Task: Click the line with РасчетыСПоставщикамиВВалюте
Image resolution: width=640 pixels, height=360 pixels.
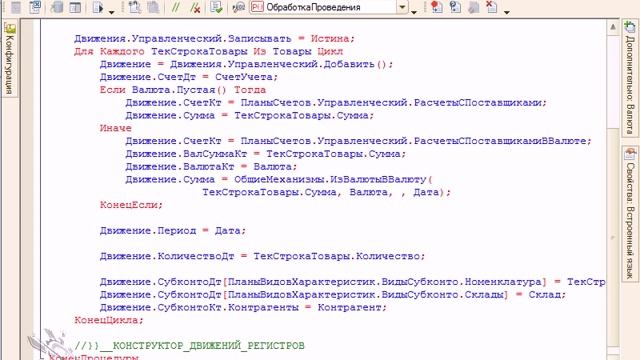Action: click(358, 141)
